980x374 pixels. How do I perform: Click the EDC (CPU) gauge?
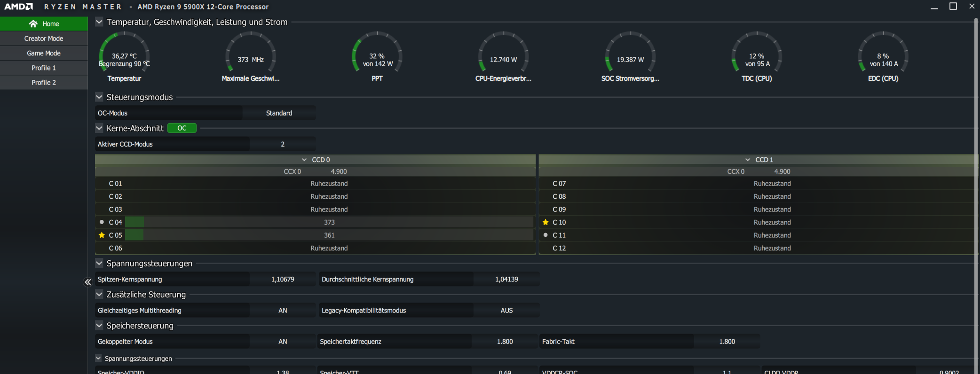point(883,56)
